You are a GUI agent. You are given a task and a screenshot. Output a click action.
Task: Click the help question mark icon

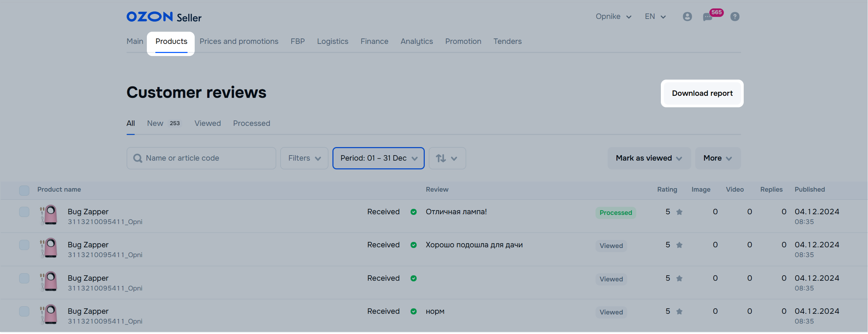(x=735, y=17)
